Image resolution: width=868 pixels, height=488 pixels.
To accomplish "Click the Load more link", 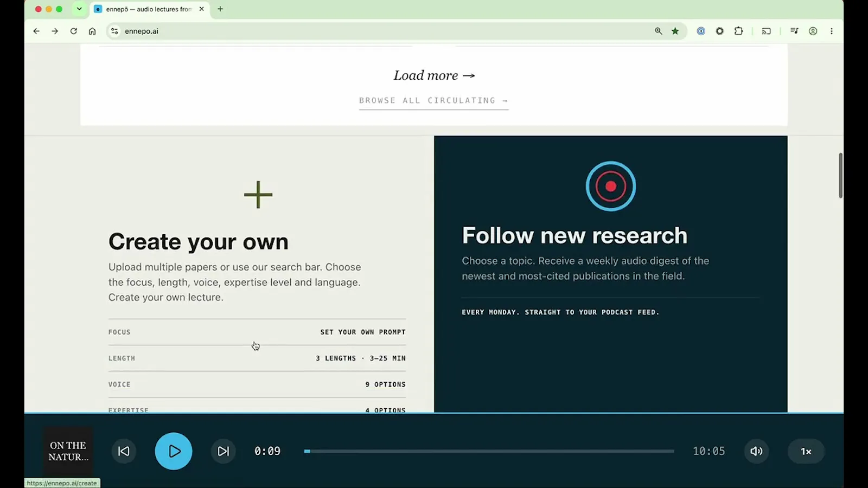I will tap(434, 75).
